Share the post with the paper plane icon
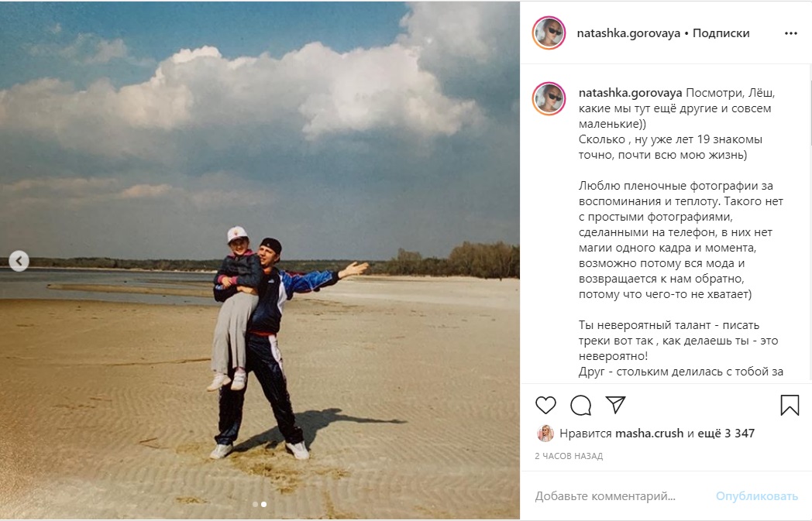 click(x=616, y=405)
